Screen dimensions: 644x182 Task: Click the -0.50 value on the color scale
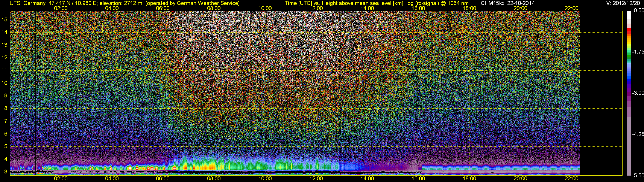pos(638,10)
